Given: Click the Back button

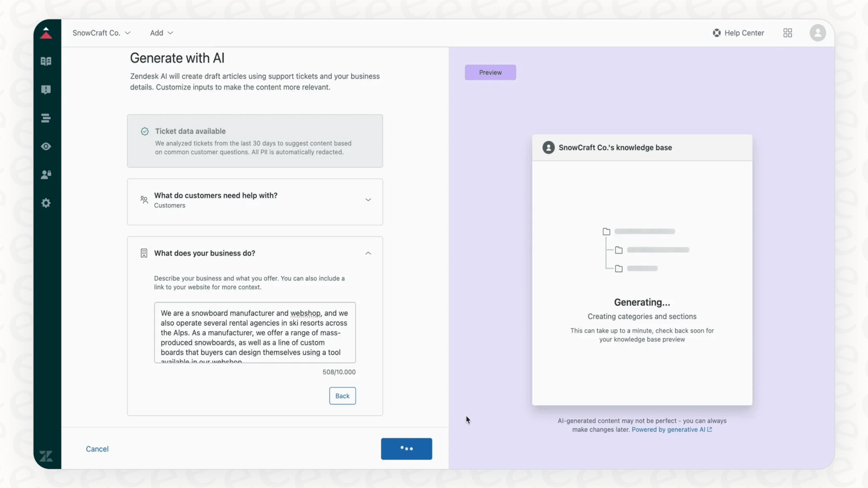Looking at the screenshot, I should pos(342,396).
